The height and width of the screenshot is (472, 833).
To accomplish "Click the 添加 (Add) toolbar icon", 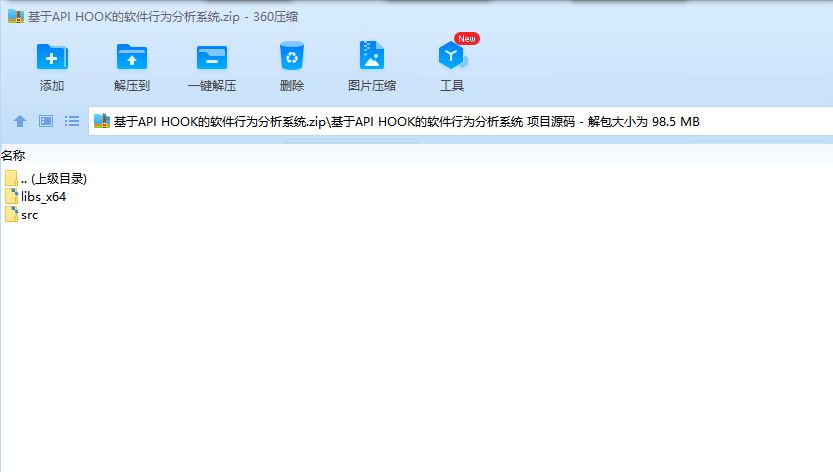I will pos(52,57).
